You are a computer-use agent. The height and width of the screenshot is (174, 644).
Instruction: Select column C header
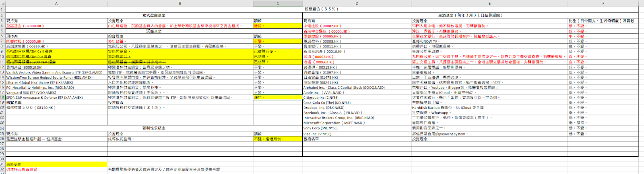point(278,3)
